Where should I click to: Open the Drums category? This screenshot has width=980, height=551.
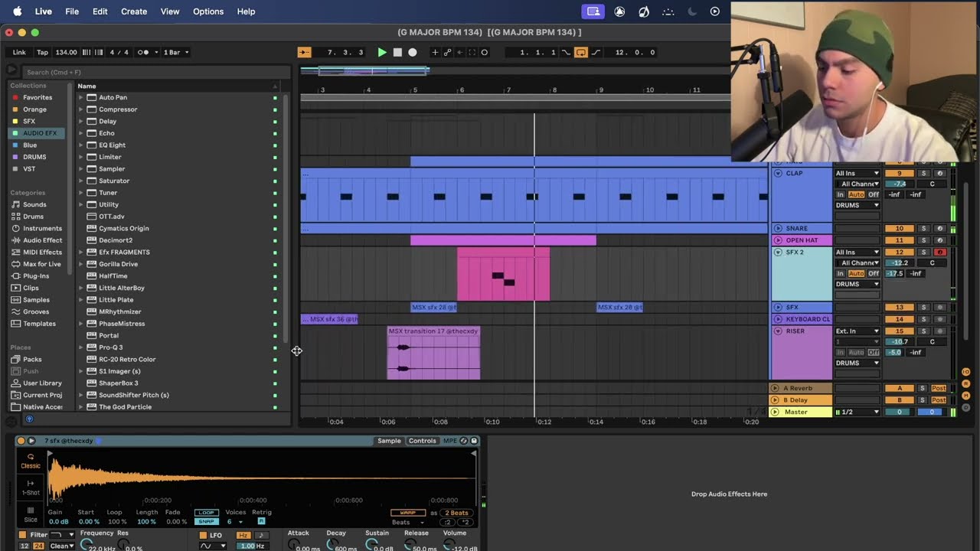[33, 217]
